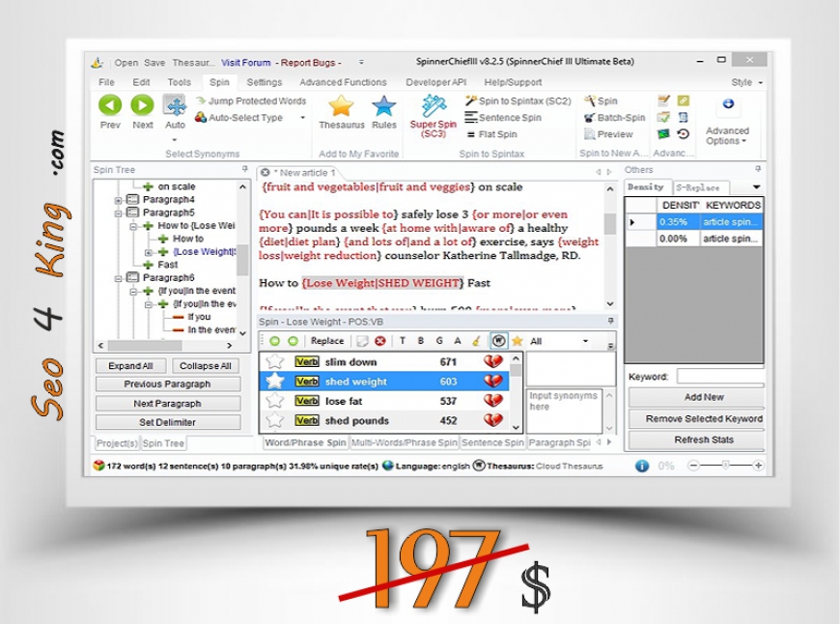
Task: Collapse the Paragraph5 tree node
Action: 118,213
